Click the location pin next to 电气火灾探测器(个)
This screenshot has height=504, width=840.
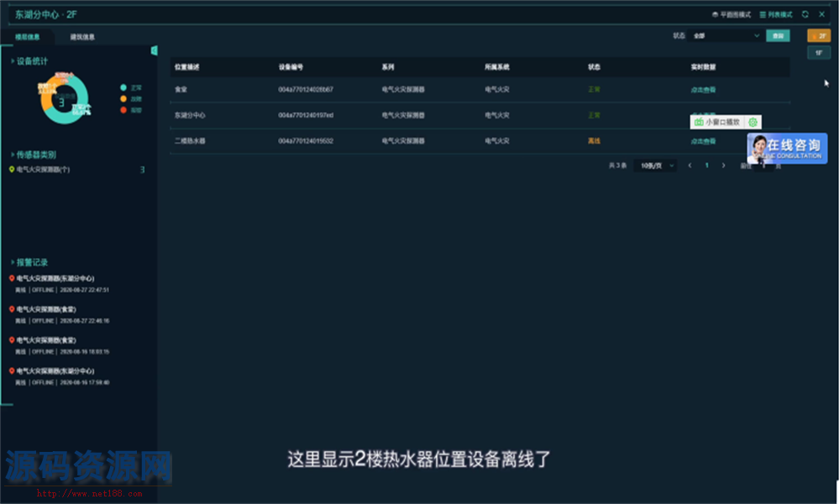11,170
